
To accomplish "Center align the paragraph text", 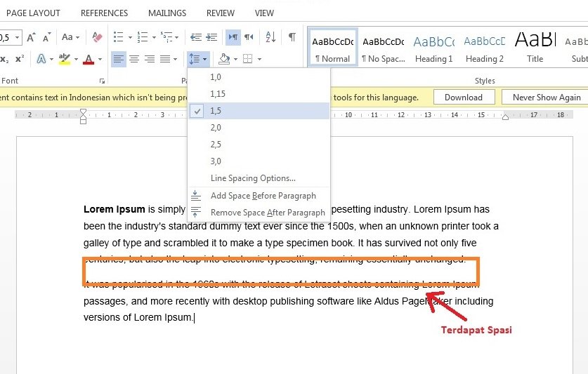I will (133, 59).
